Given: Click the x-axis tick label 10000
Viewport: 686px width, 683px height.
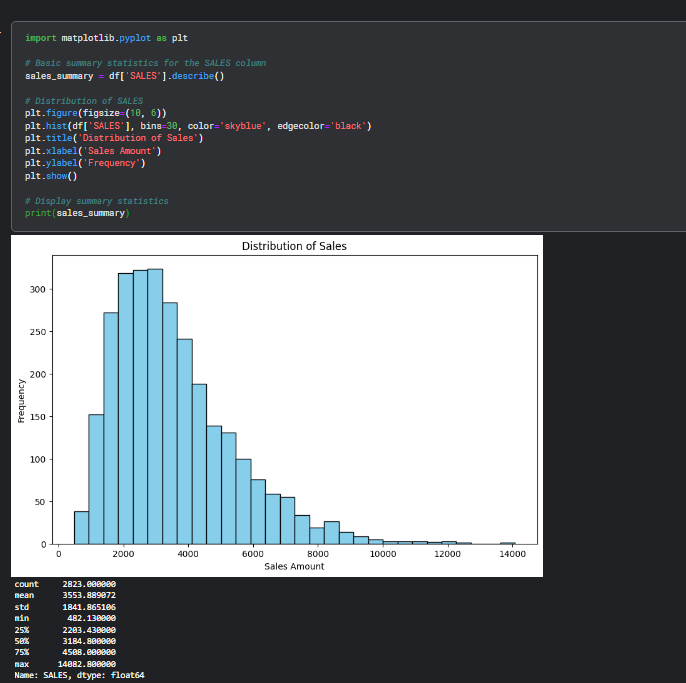Looking at the screenshot, I should click(x=383, y=554).
